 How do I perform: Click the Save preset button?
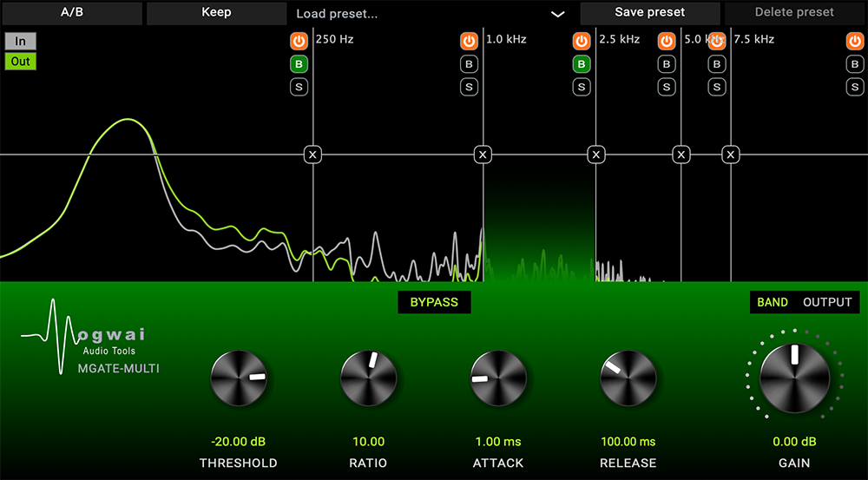[x=650, y=13]
